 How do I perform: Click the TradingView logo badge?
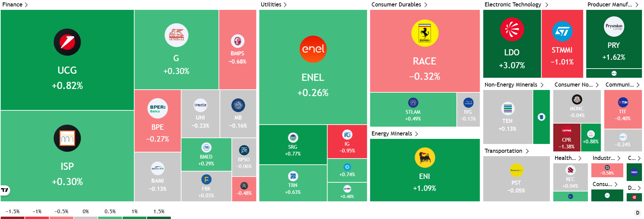(x=5, y=190)
